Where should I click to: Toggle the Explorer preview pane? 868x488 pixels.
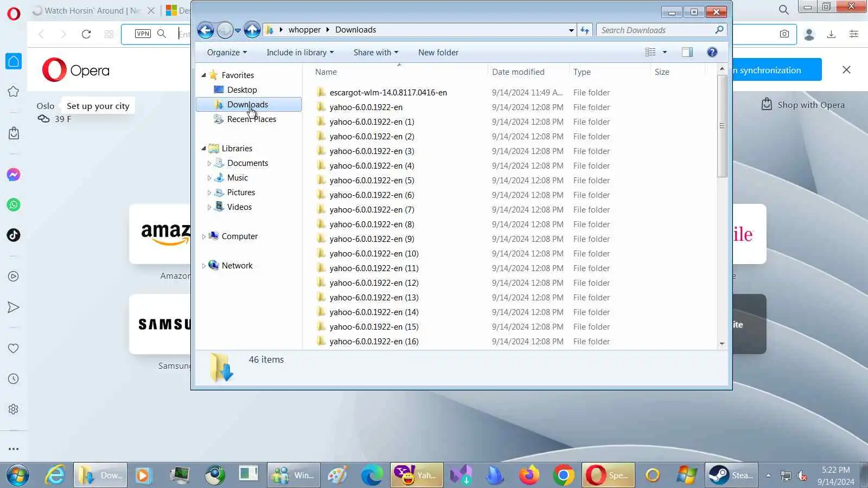click(687, 52)
